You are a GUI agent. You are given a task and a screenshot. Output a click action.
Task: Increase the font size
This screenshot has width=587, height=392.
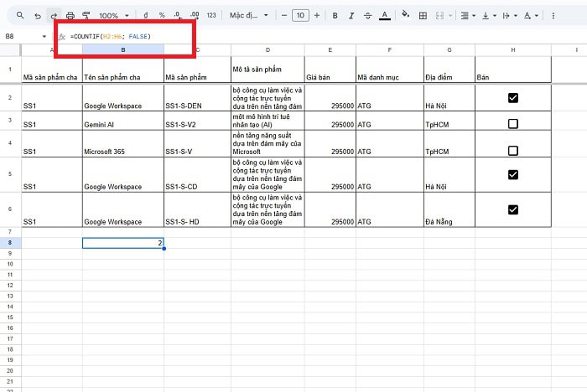pyautogui.click(x=316, y=15)
